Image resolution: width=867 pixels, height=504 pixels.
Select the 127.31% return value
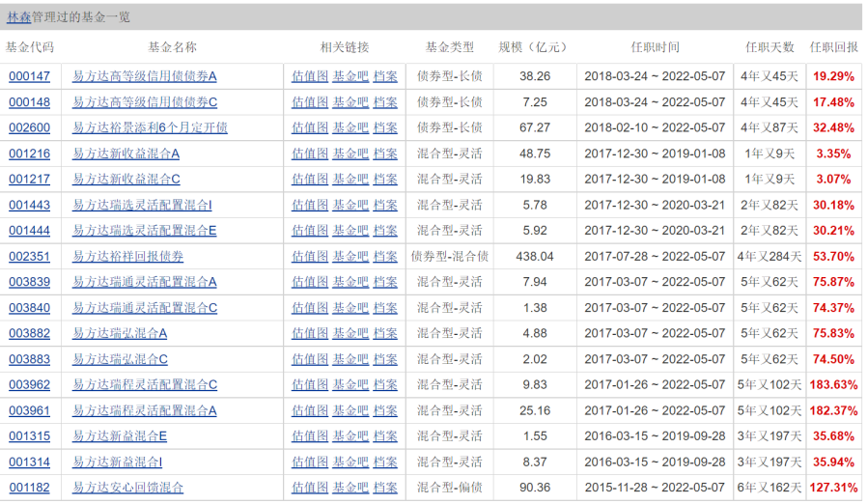click(834, 488)
